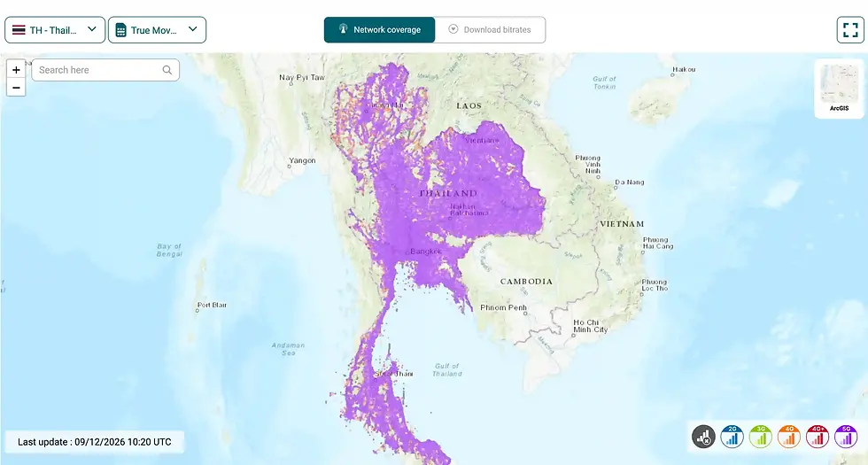Image resolution: width=868 pixels, height=465 pixels.
Task: Click the Gulf of Tonkin label
Action: pos(604,82)
